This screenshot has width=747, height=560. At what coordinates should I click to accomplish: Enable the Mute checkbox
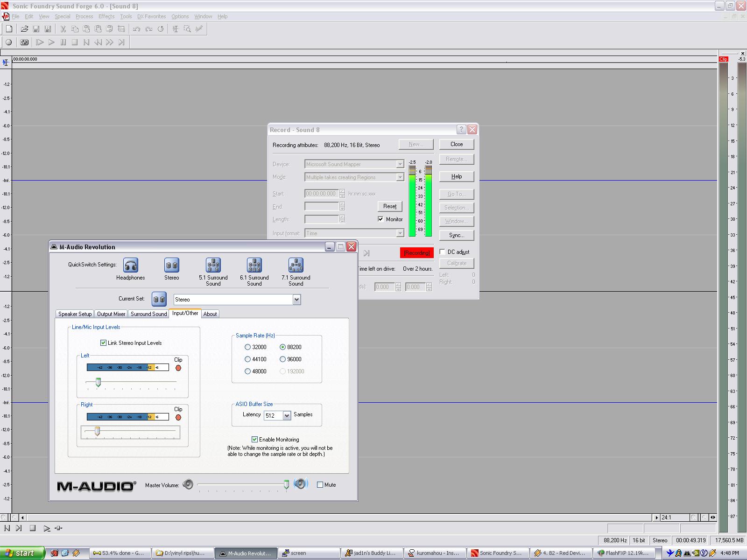click(320, 485)
